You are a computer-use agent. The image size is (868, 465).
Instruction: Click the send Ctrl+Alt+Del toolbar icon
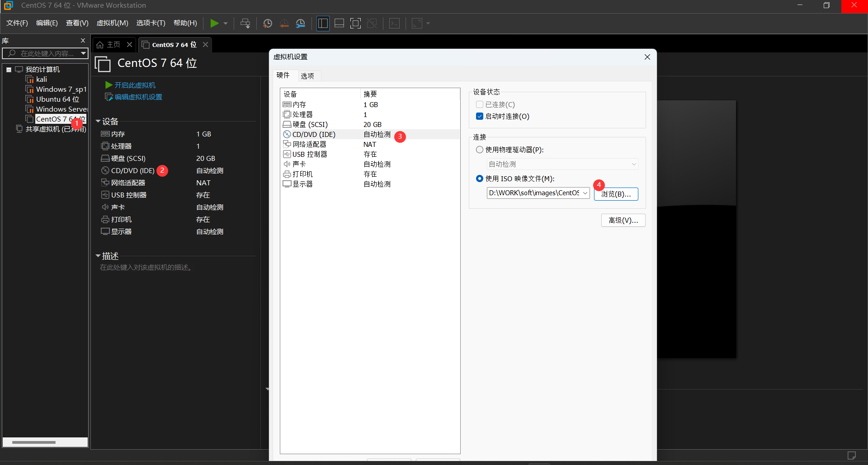coord(245,23)
